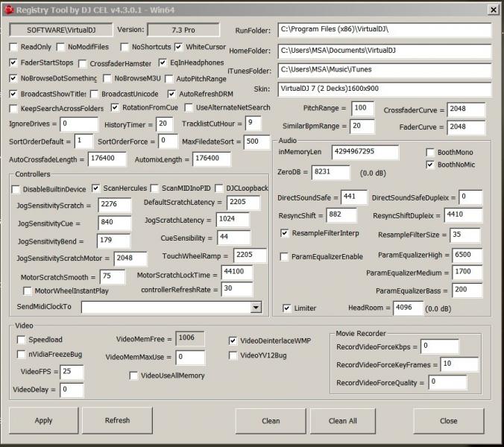Click the CueSensibility input field

[x=233, y=238]
